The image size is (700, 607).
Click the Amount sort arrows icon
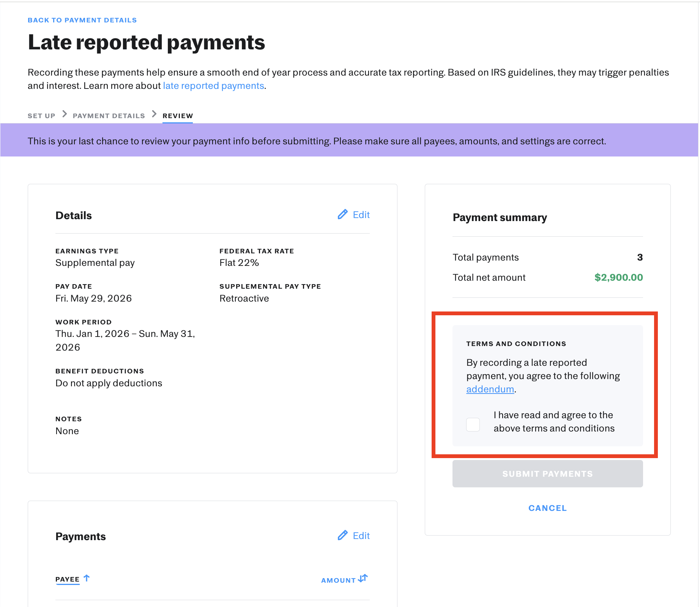coord(363,579)
